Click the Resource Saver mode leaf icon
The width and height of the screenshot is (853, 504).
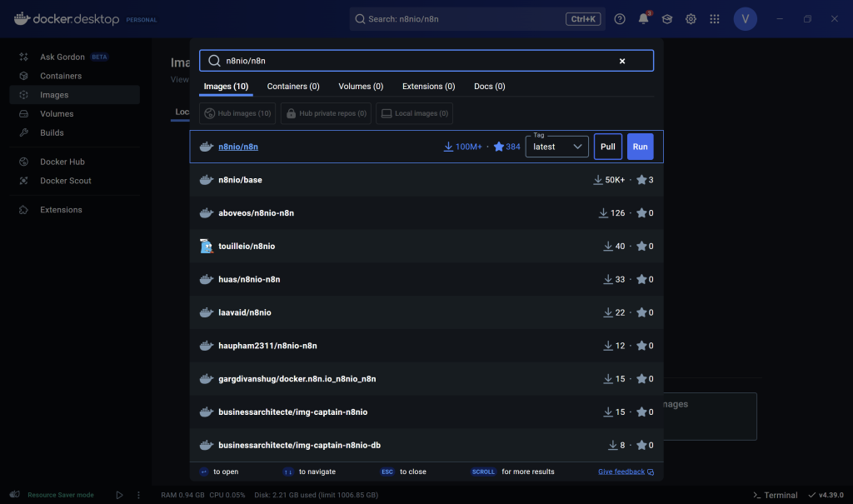pyautogui.click(x=15, y=495)
